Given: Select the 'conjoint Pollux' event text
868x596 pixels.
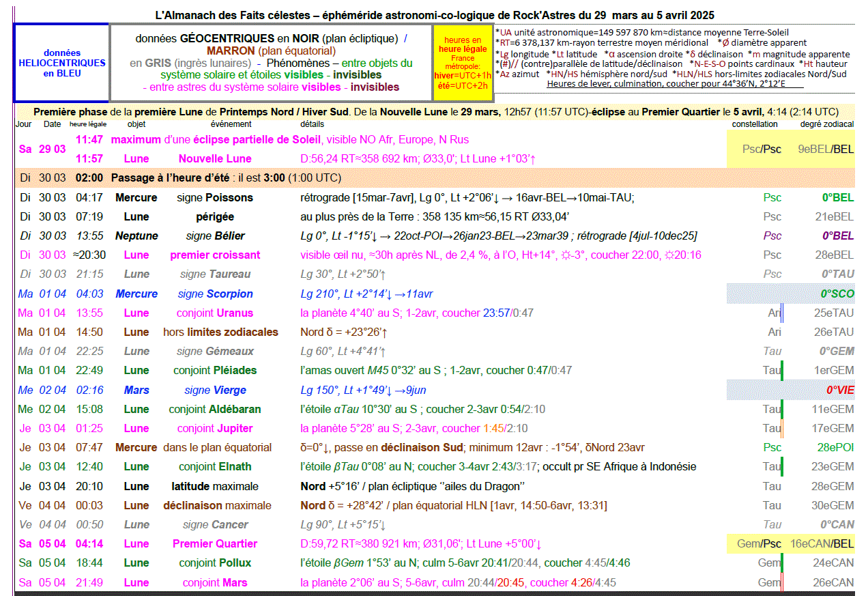Looking at the screenshot, I should click(215, 563).
